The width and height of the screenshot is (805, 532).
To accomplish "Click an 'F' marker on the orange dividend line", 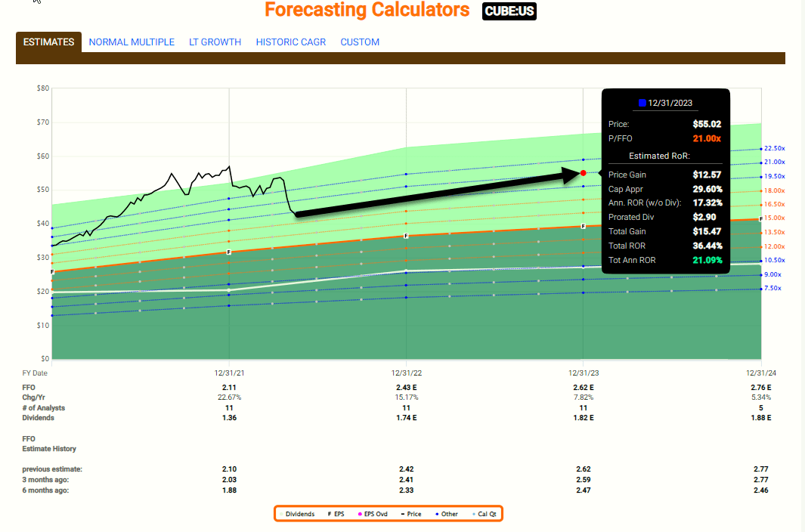I will 407,235.
